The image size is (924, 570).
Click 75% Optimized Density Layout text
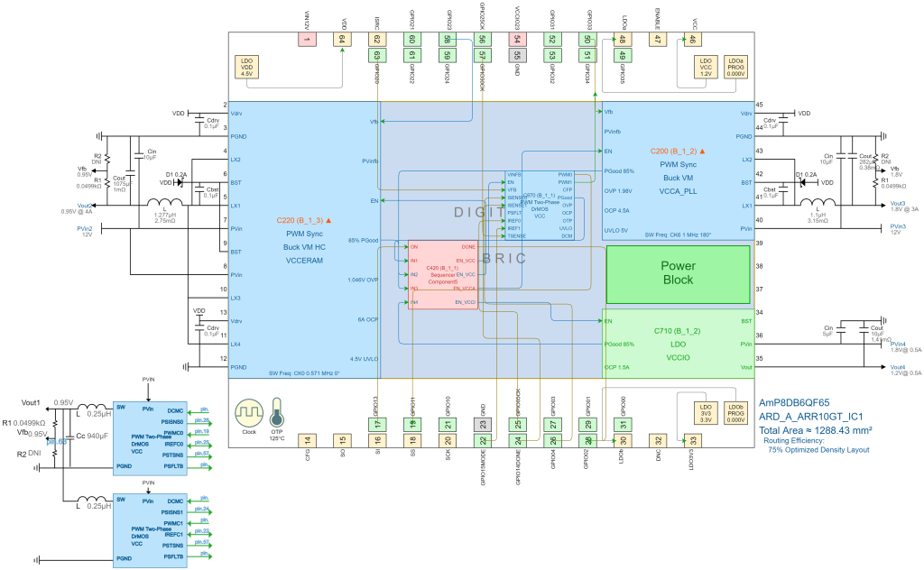[x=818, y=450]
